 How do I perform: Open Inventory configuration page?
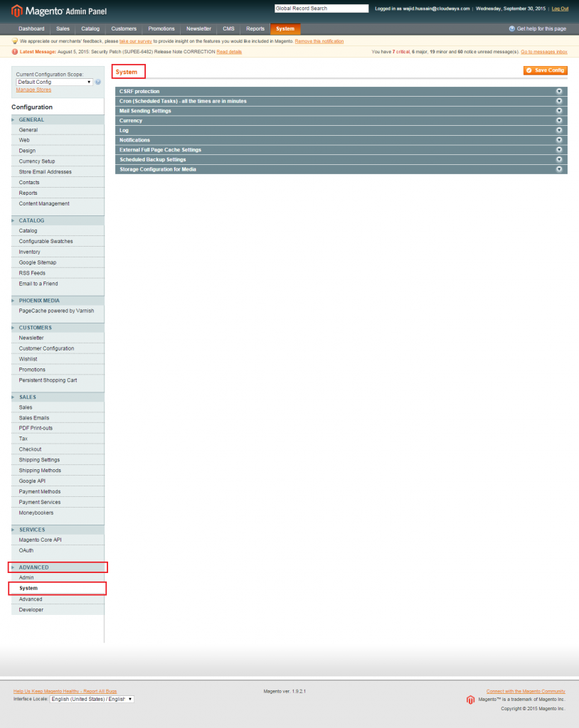click(x=58, y=252)
